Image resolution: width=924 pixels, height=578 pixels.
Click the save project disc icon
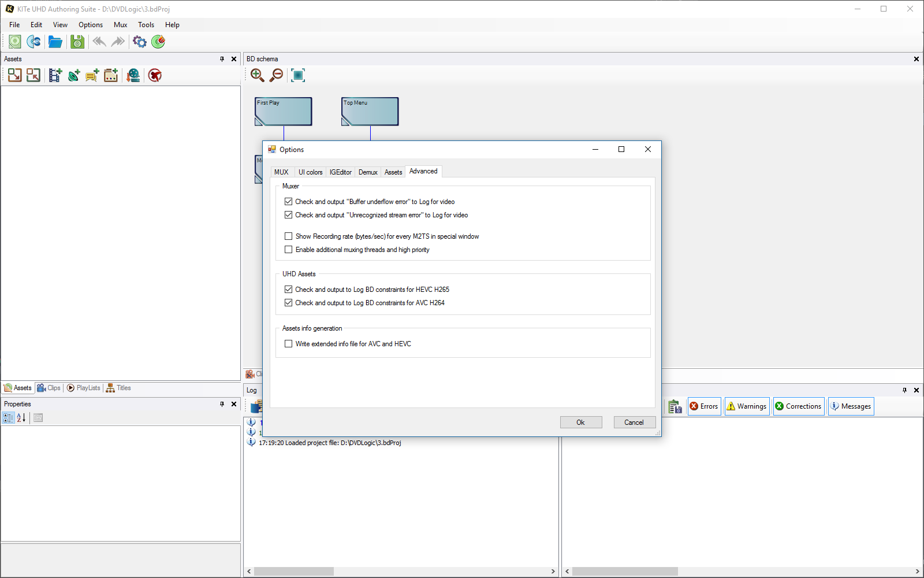[77, 42]
